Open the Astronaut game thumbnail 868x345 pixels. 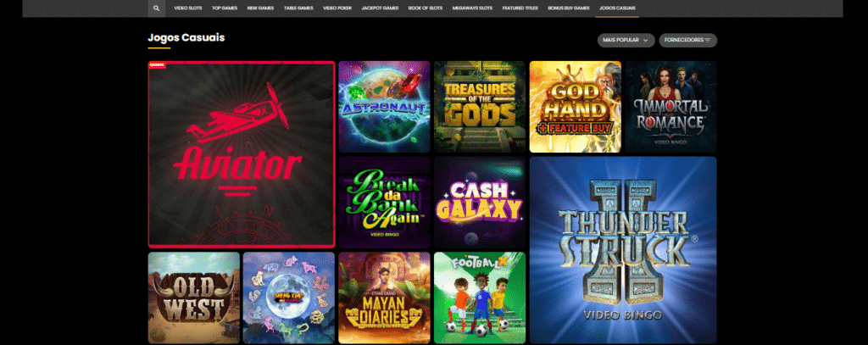coord(384,106)
